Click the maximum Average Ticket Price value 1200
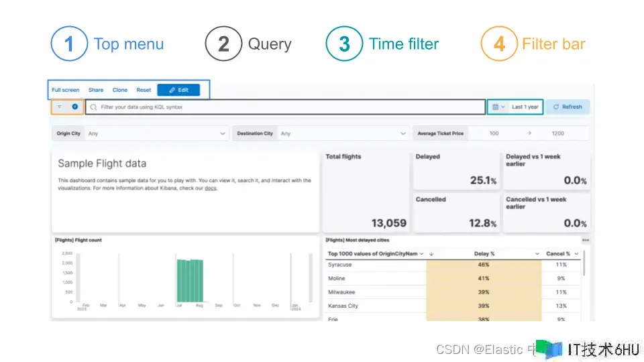 [557, 133]
